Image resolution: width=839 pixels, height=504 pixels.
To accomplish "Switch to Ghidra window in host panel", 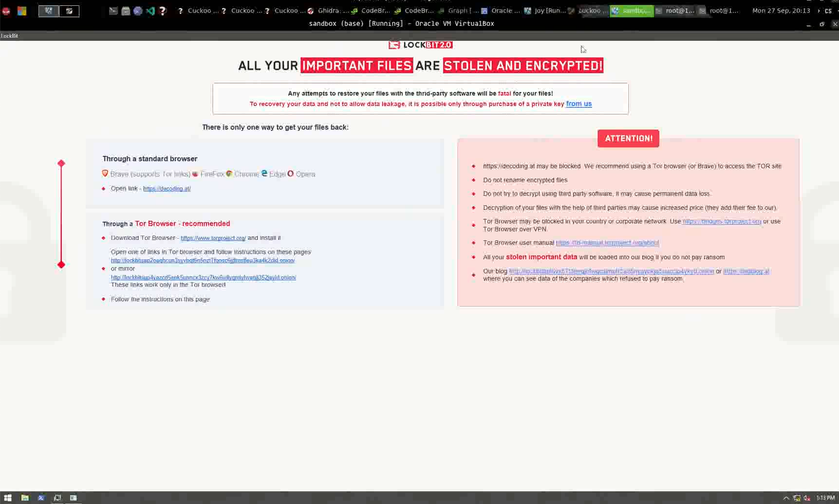I will pos(329,11).
